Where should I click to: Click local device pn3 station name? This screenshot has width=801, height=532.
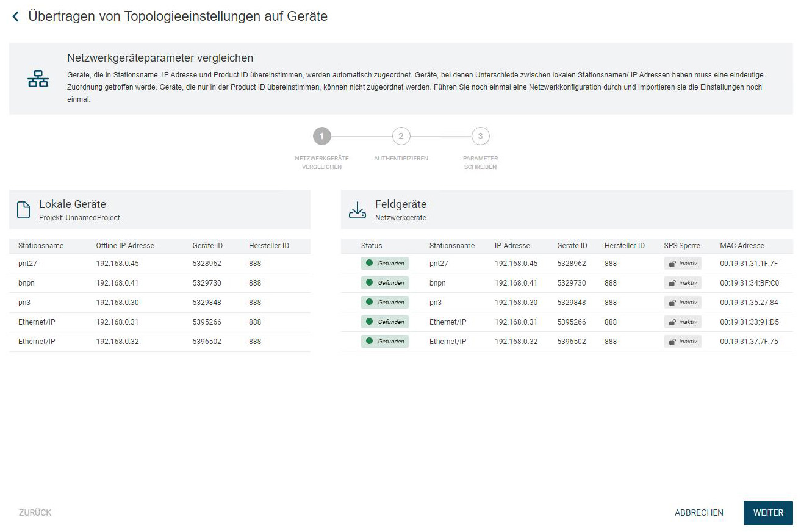click(24, 303)
